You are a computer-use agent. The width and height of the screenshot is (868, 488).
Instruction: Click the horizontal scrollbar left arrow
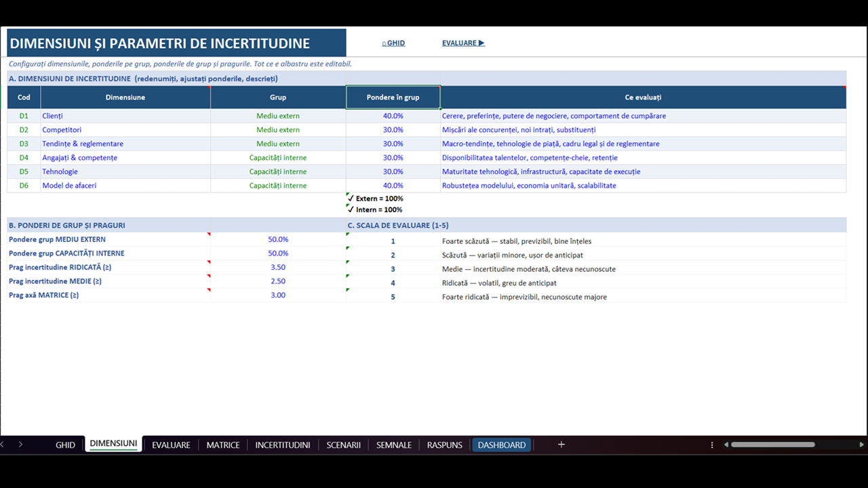(x=726, y=445)
